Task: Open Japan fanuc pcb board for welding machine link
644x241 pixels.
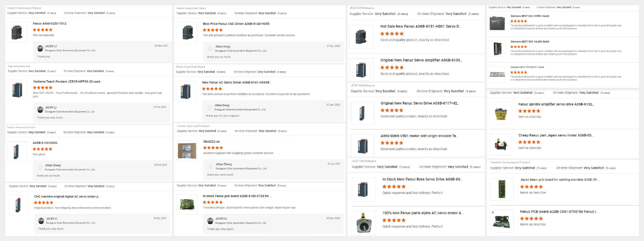Action: point(559,180)
